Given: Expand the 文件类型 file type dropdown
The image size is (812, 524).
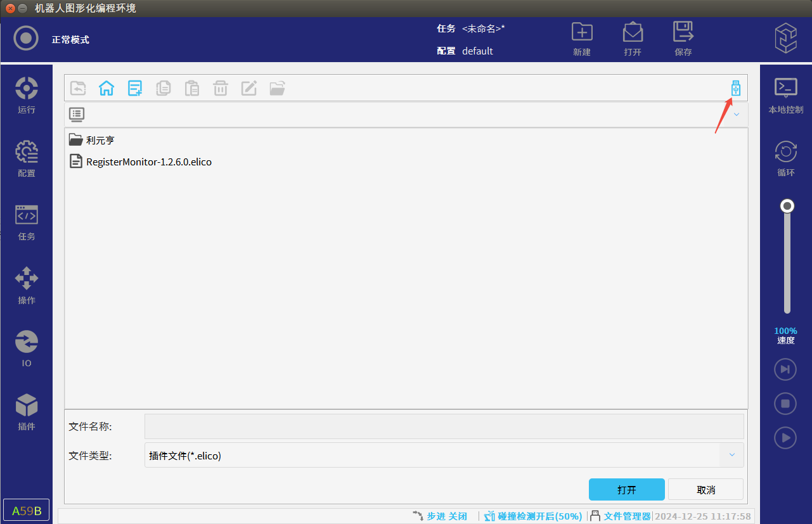Looking at the screenshot, I should coord(731,455).
